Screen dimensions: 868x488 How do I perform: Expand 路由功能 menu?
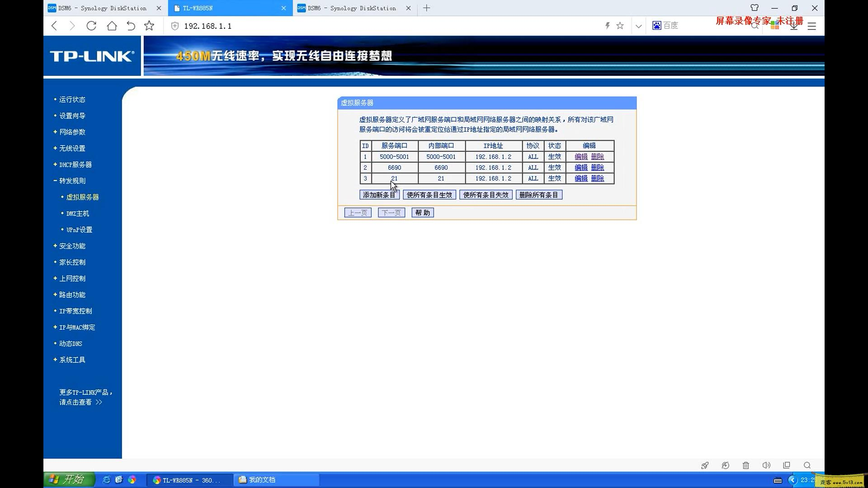point(72,295)
